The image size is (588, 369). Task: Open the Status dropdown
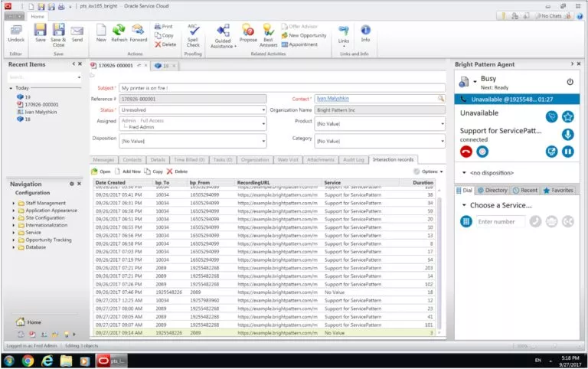[263, 110]
